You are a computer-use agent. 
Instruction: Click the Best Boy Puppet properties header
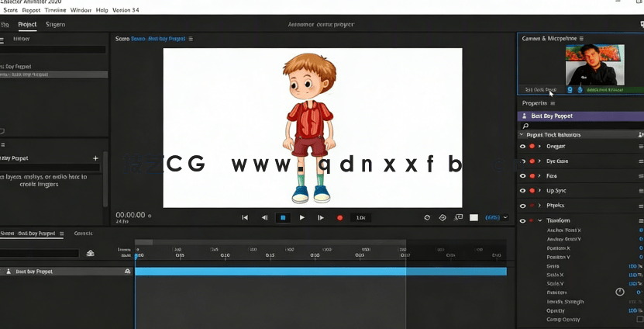(580, 116)
